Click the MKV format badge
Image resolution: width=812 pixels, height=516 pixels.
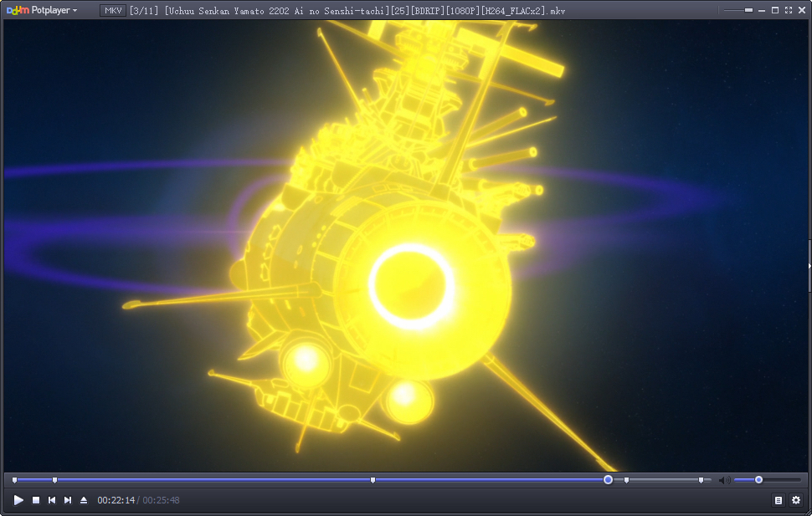point(113,10)
